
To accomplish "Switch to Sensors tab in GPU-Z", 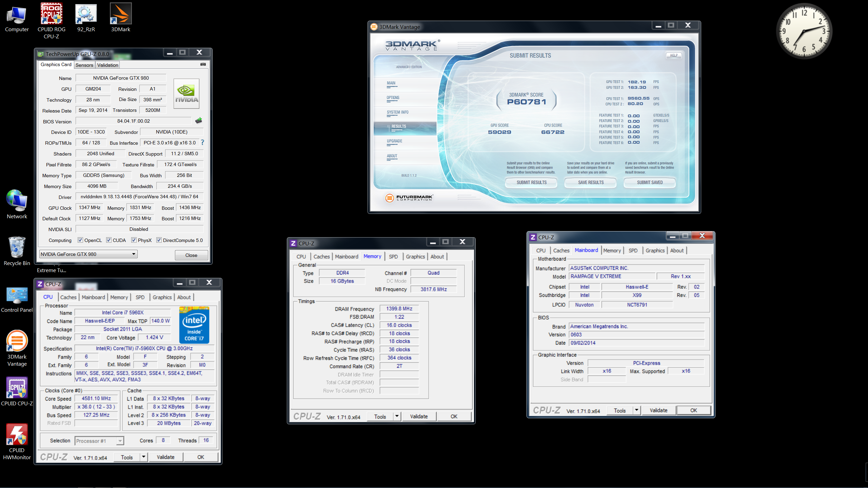I will click(84, 65).
